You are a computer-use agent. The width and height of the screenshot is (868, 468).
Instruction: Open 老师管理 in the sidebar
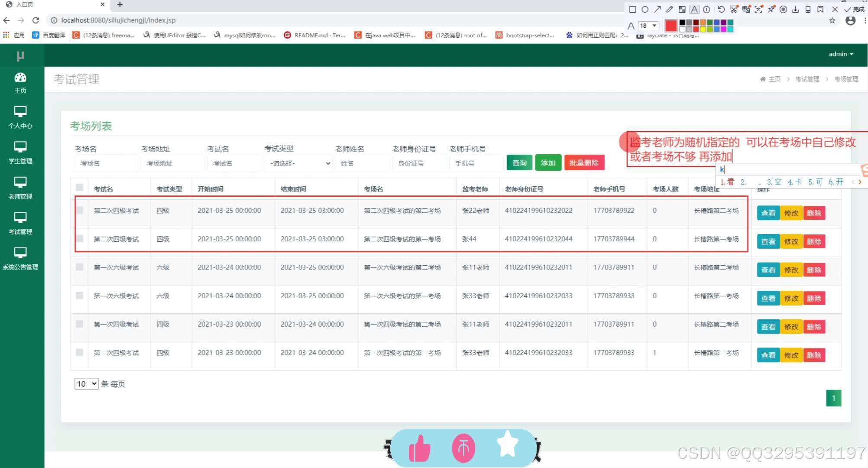pyautogui.click(x=20, y=188)
